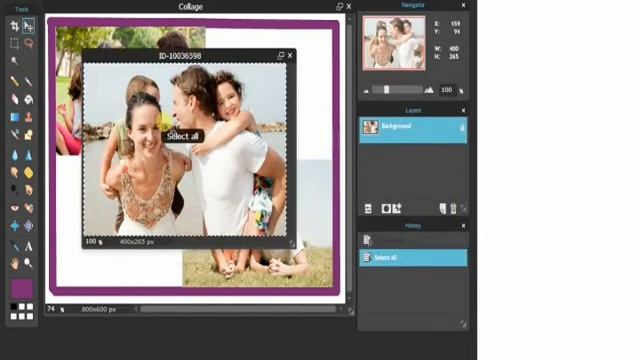
Task: Select the Red Eye reduction tool
Action: coord(15,208)
